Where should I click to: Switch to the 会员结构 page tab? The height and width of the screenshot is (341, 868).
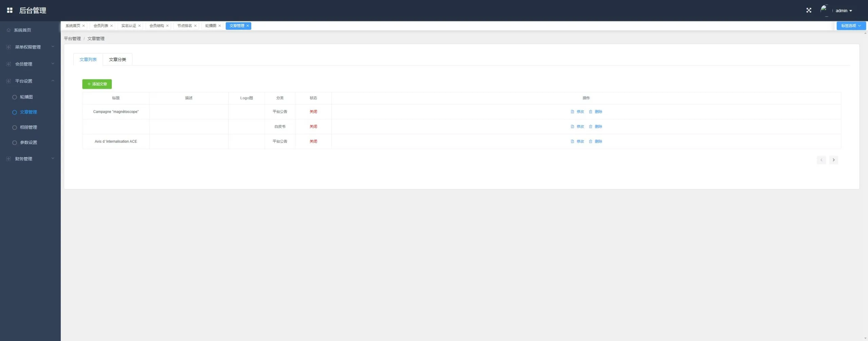click(x=157, y=26)
